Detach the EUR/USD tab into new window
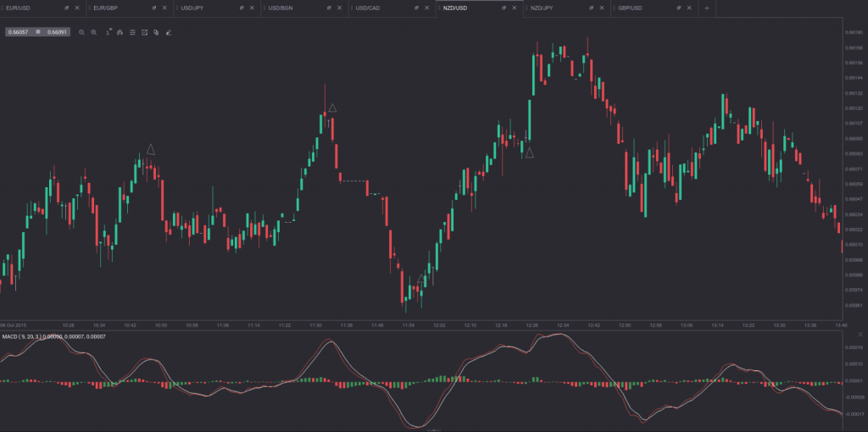Viewport: 868px width, 432px height. [x=66, y=8]
